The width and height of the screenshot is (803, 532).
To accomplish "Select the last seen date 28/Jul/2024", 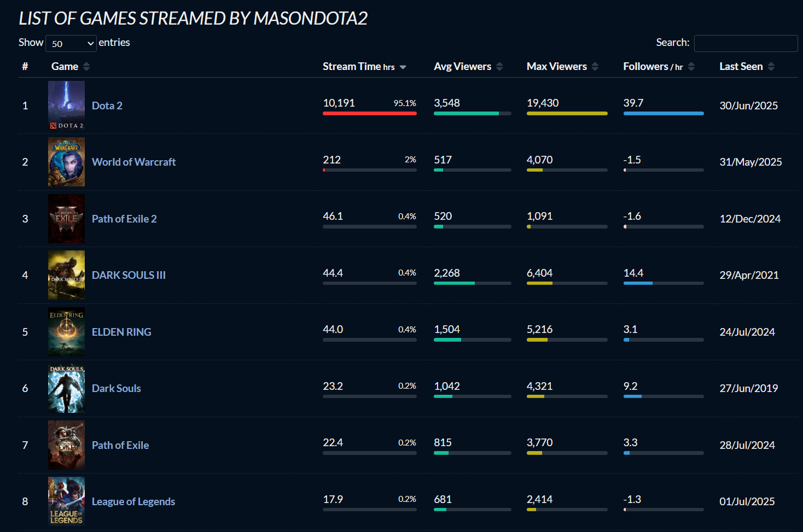I will tap(747, 445).
